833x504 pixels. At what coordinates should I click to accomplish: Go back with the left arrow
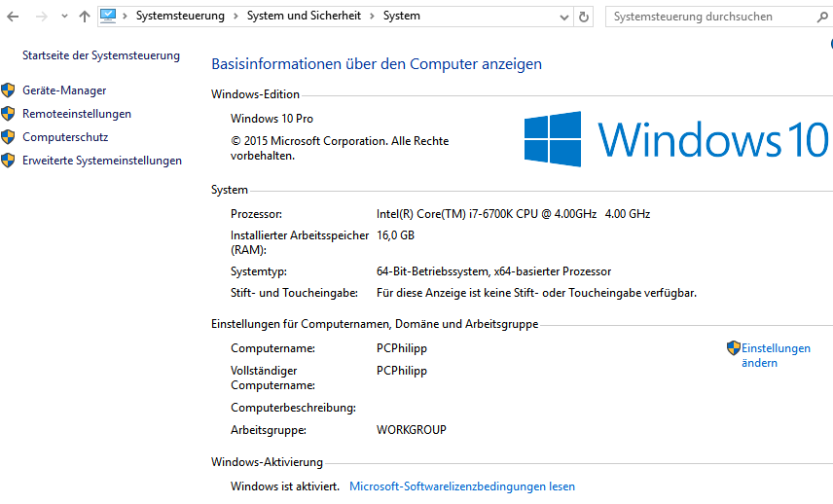13,17
